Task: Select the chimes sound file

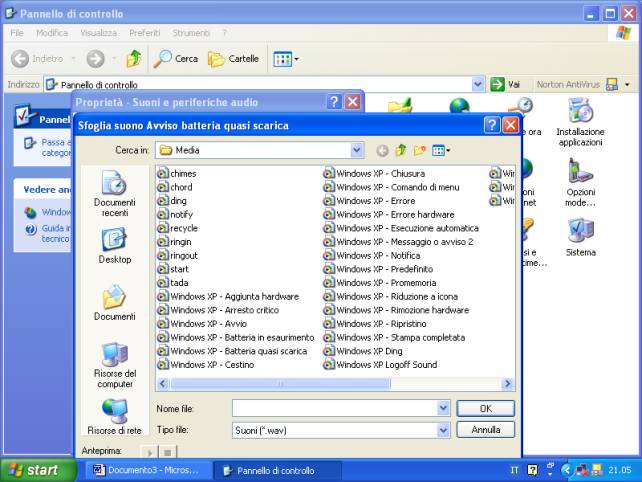Action: coord(177,174)
